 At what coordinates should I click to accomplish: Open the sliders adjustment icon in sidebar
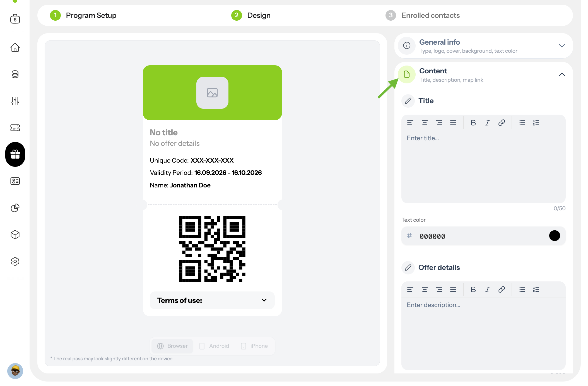coord(15,101)
